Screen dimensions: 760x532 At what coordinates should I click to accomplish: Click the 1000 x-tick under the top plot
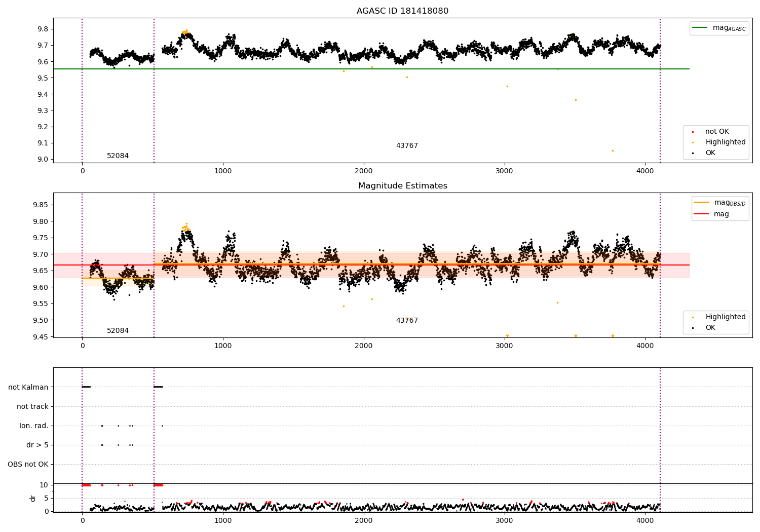pyautogui.click(x=223, y=171)
